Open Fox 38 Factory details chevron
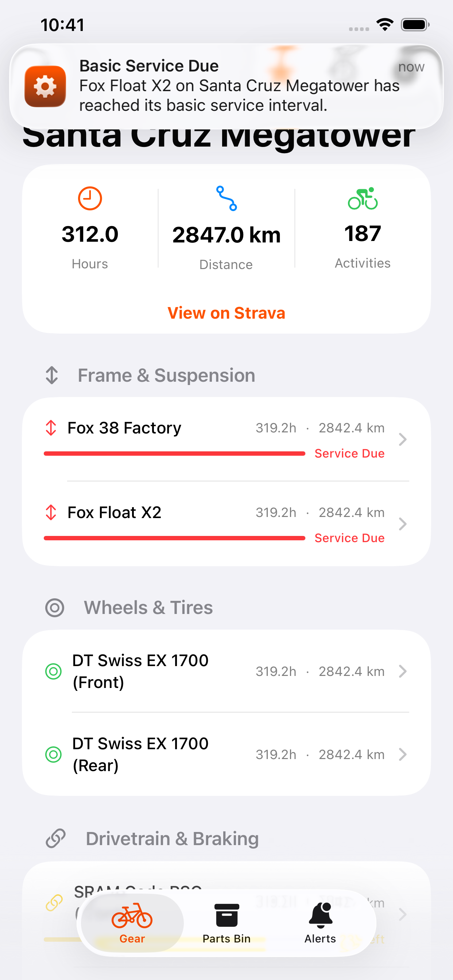Viewport: 453px width, 980px height. 403,439
